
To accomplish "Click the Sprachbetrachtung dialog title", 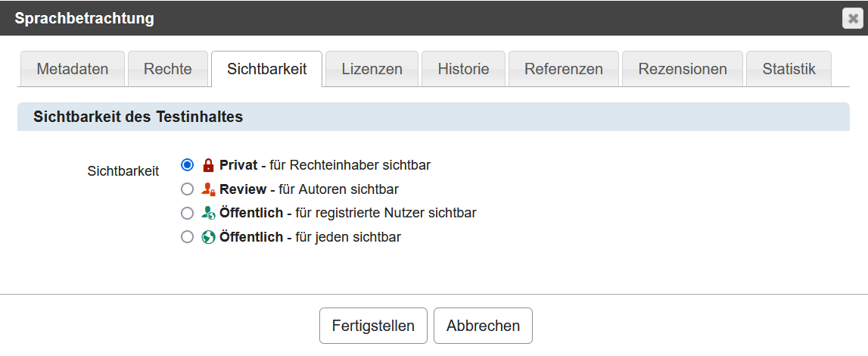I will click(x=84, y=18).
